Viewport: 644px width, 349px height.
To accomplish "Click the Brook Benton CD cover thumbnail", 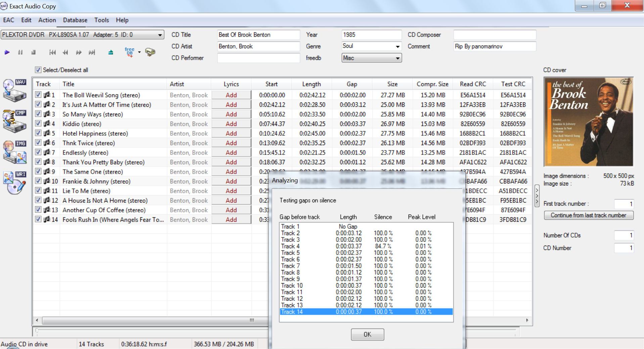I will 588,122.
